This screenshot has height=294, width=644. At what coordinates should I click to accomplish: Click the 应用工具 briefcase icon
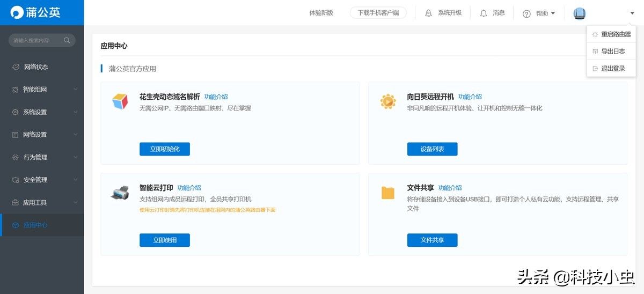(x=16, y=202)
